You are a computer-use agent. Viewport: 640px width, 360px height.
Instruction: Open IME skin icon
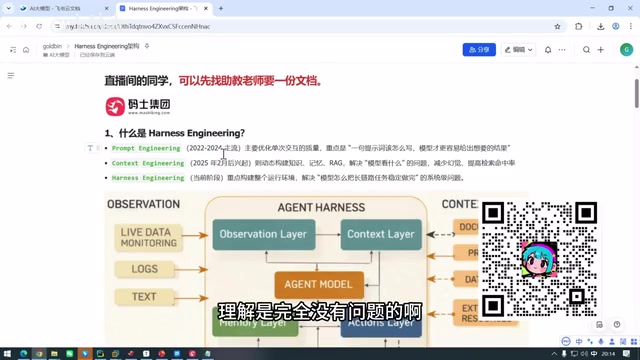point(623,341)
